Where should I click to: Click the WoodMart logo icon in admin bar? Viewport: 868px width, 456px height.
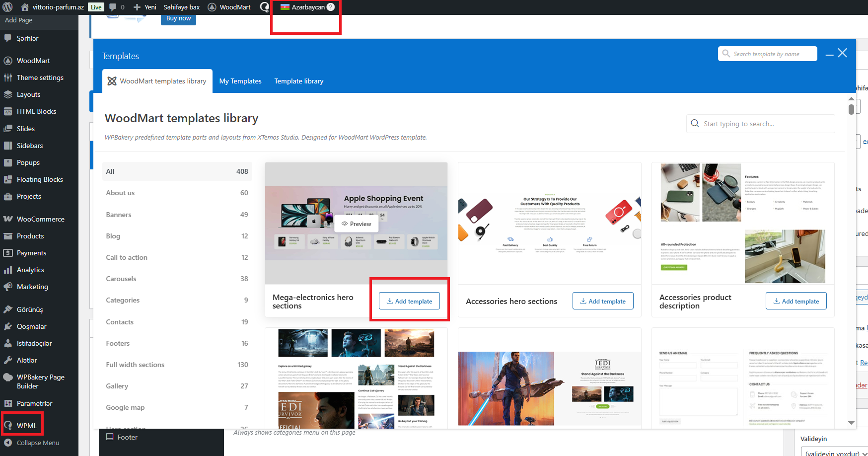coord(212,7)
